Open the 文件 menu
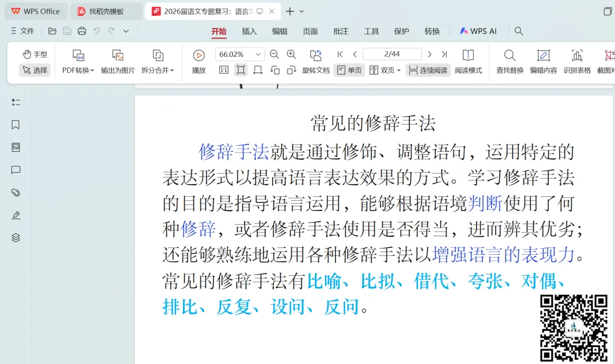Image resolution: width=615 pixels, height=364 pixels. [x=23, y=31]
